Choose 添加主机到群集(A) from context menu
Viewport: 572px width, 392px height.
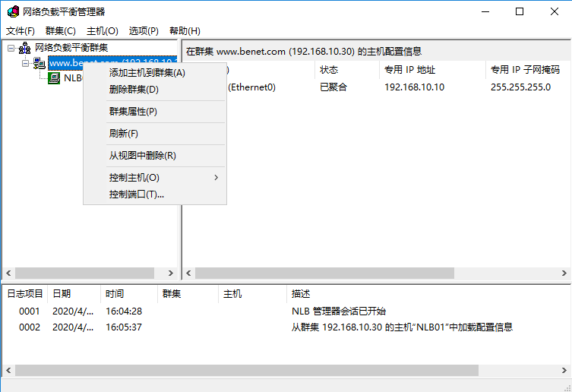pyautogui.click(x=155, y=73)
